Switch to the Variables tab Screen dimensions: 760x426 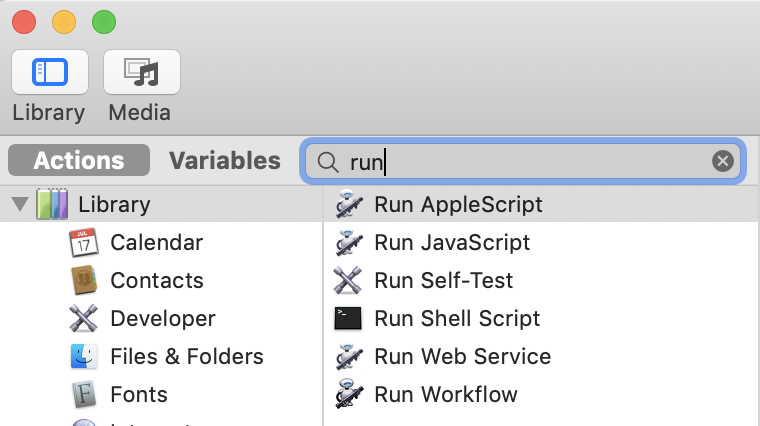pyautogui.click(x=224, y=160)
